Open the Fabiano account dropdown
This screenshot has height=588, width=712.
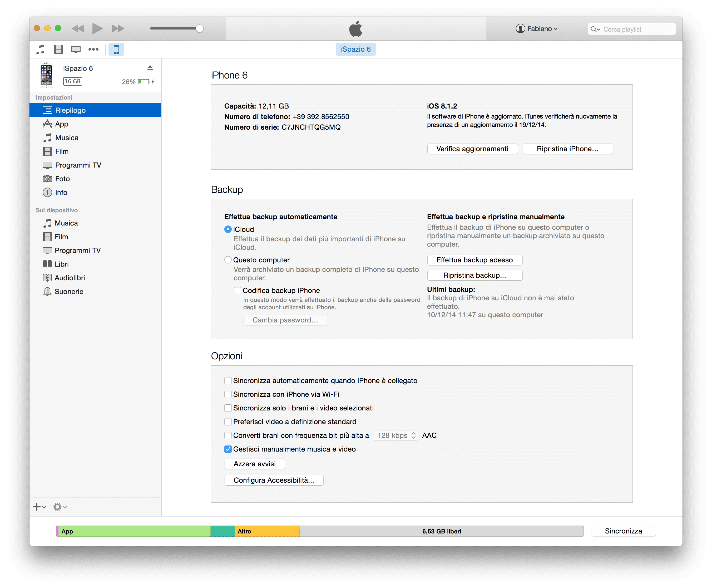[x=537, y=29]
